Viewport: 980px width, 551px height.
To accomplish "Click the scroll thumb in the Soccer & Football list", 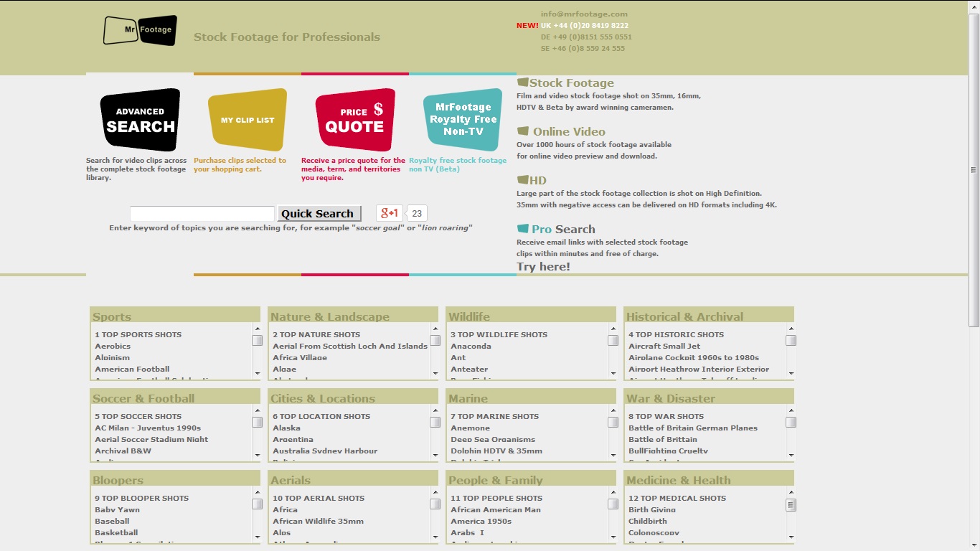I will click(x=257, y=422).
